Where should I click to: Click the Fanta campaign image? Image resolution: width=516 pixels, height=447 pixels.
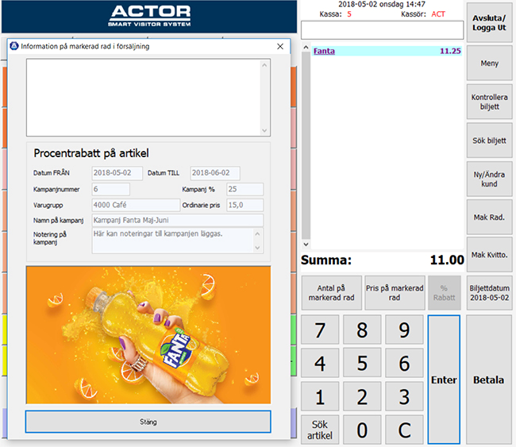click(x=148, y=335)
